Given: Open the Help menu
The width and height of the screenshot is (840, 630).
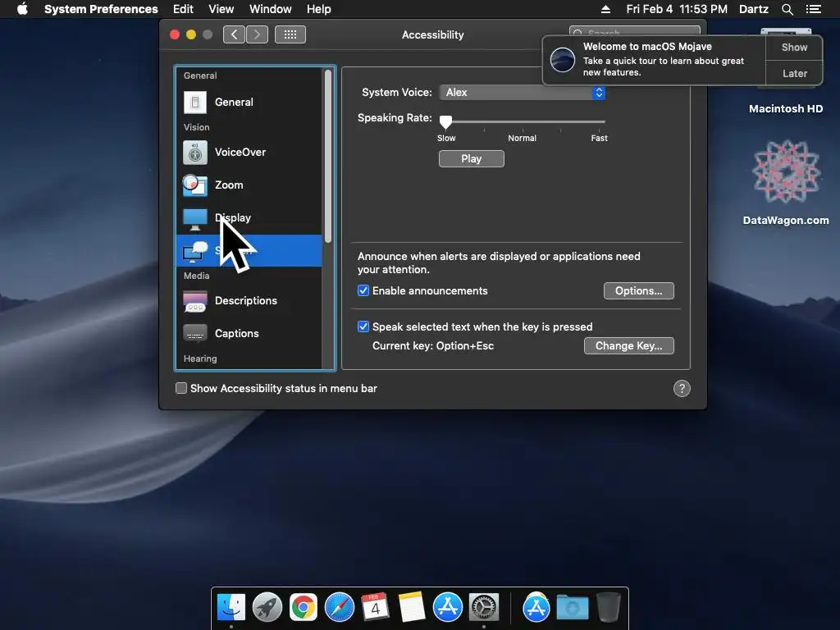Looking at the screenshot, I should [319, 9].
